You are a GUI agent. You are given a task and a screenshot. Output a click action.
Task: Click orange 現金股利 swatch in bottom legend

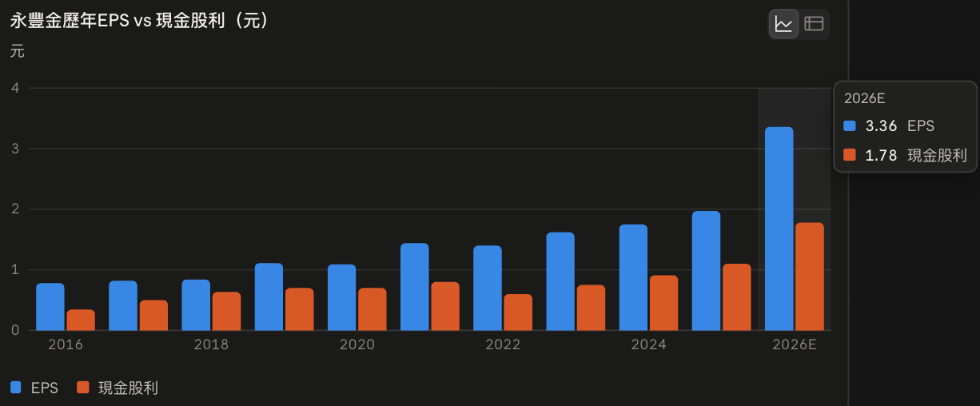(83, 388)
